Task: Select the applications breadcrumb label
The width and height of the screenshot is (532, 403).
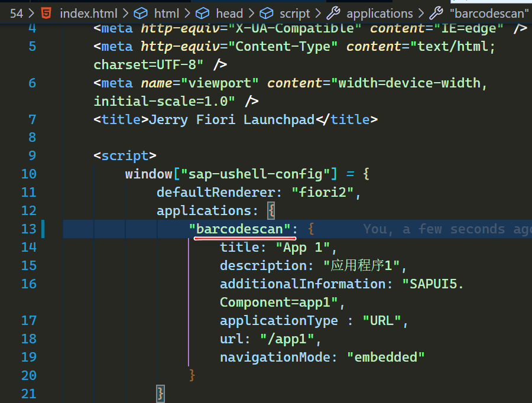Action: coord(379,13)
